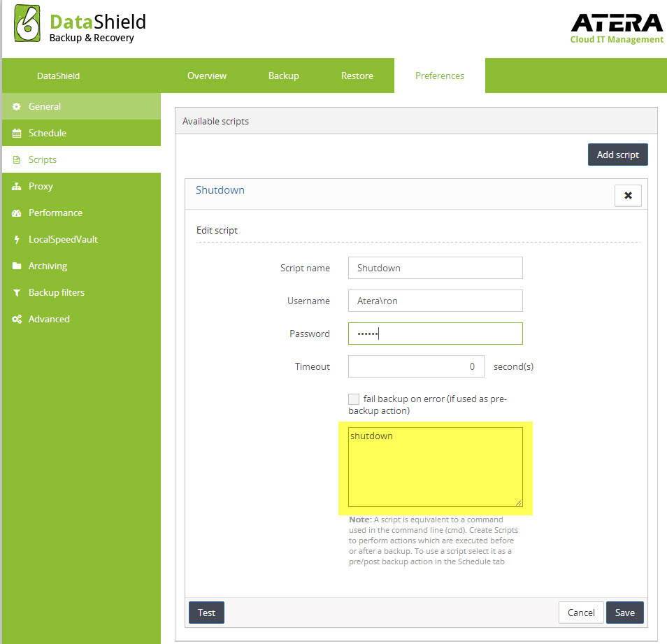Click the Add script button

point(617,154)
